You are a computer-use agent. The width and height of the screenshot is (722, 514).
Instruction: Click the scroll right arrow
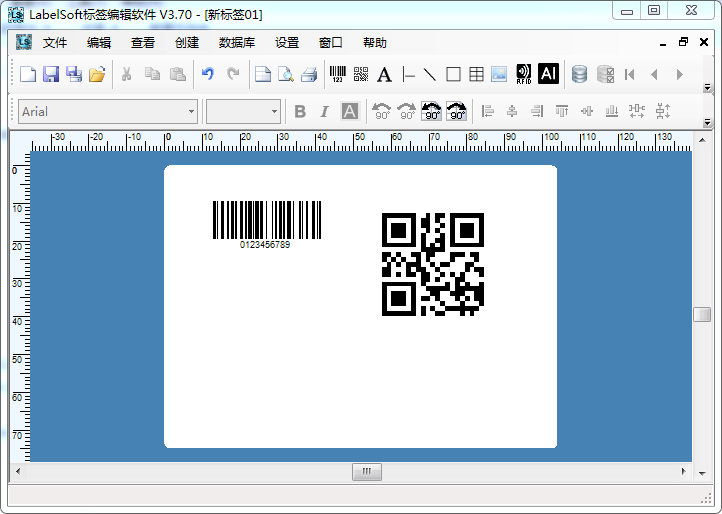point(683,472)
